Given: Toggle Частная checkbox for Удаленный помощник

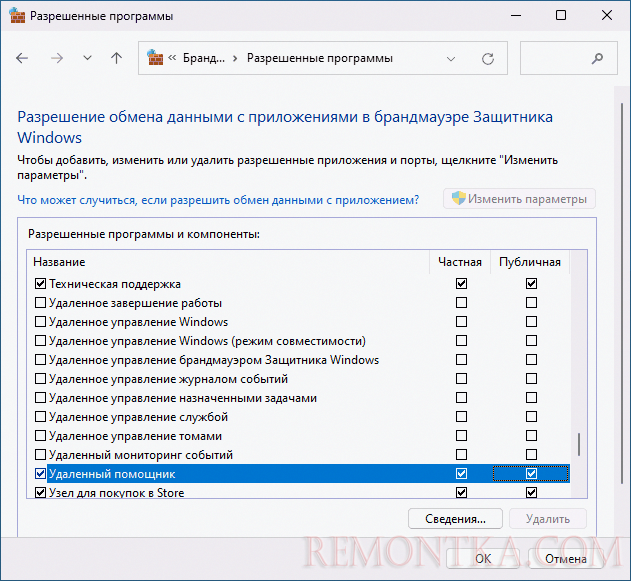Looking at the screenshot, I should click(x=462, y=474).
